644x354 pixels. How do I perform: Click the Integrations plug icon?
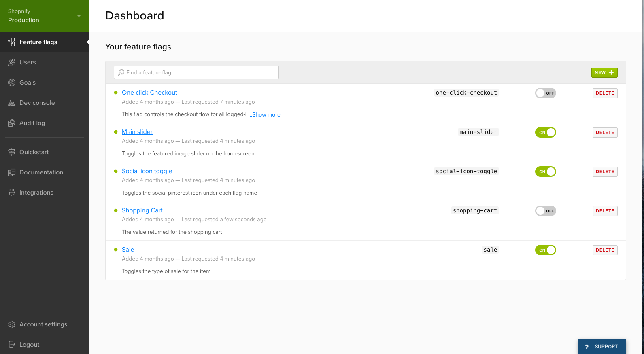(12, 193)
